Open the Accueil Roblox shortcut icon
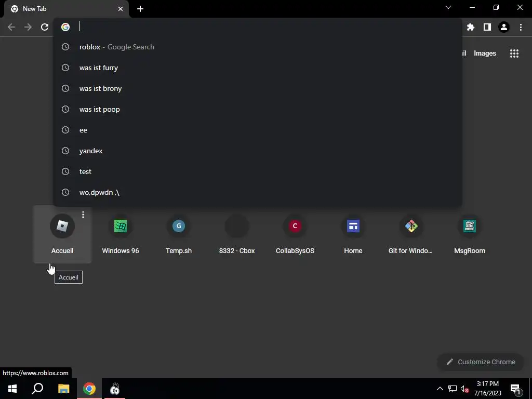The height and width of the screenshot is (399, 532). click(x=62, y=226)
